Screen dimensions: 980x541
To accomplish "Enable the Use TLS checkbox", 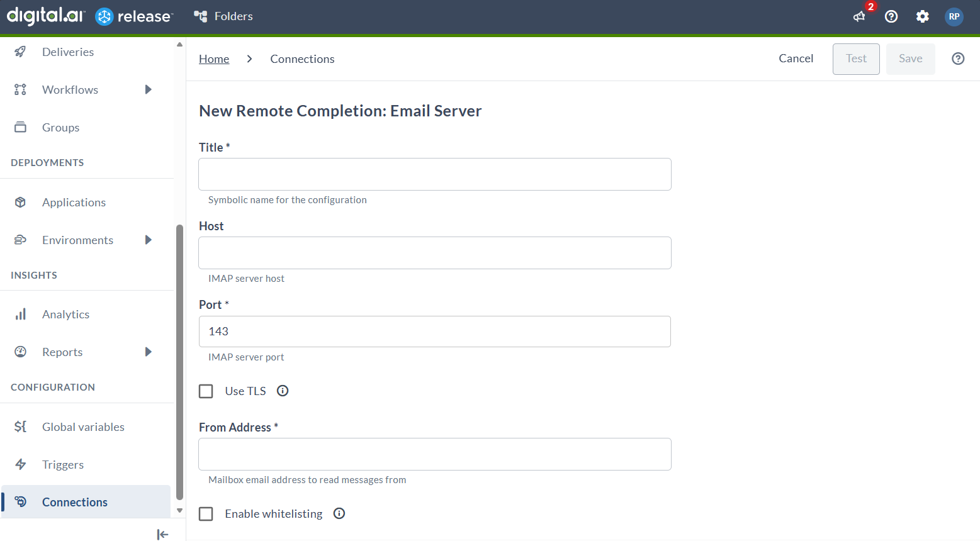I will (x=206, y=391).
